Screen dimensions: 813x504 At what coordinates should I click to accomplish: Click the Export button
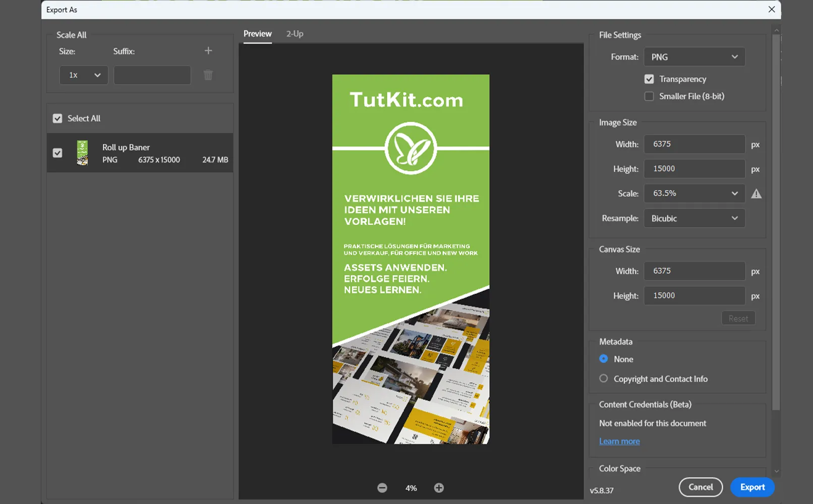752,487
